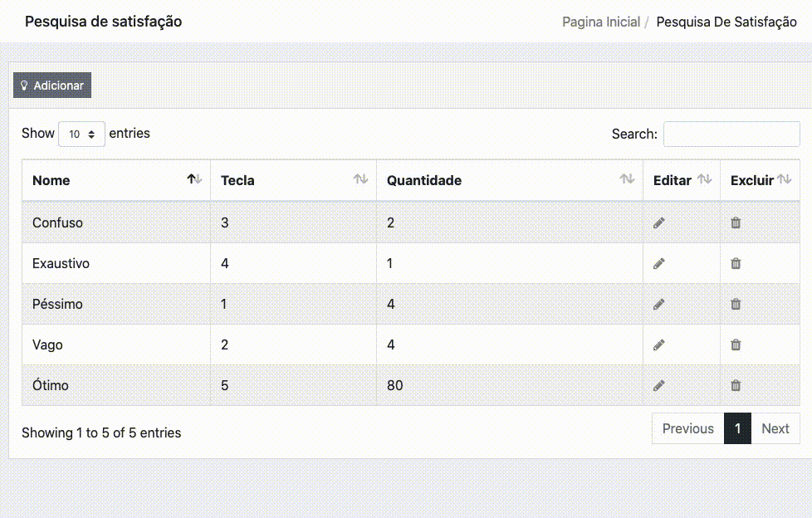Click the Adicionar button

point(52,86)
